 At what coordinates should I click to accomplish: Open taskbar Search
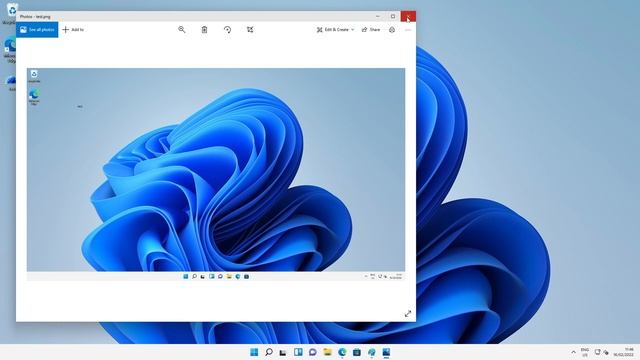[269, 352]
